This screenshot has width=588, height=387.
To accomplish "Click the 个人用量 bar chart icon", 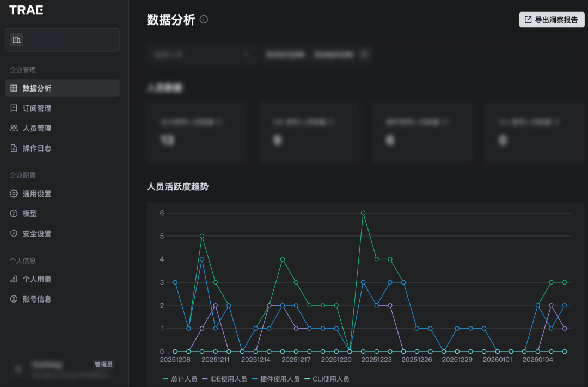I will (x=14, y=279).
